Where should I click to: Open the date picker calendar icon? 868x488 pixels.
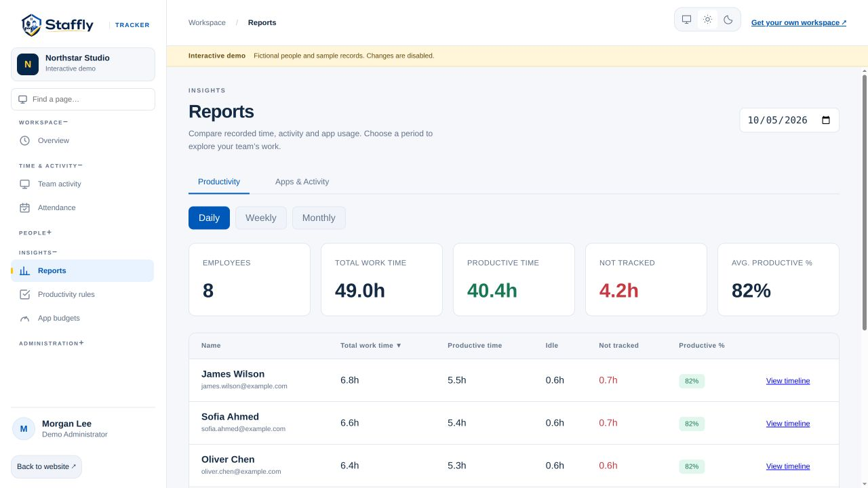(x=826, y=120)
